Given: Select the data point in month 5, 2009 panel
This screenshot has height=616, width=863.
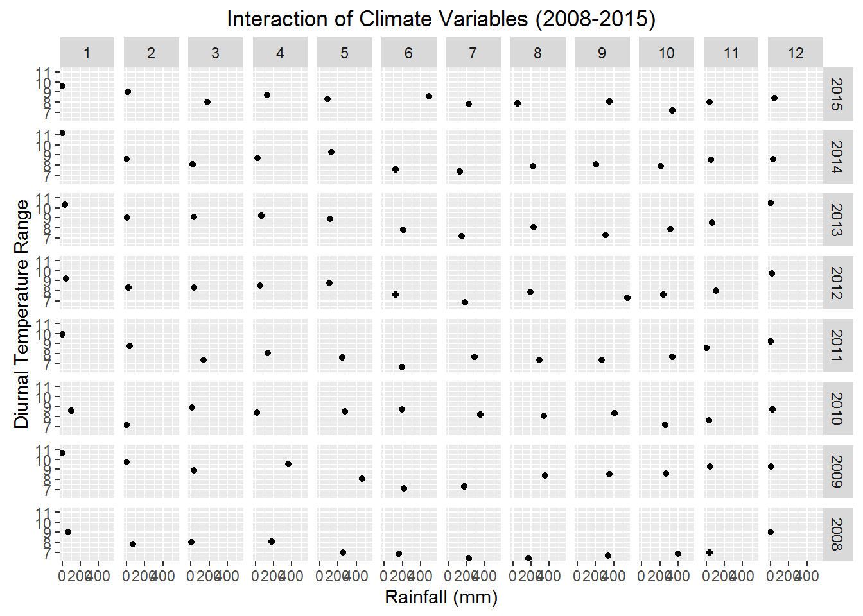Looking at the screenshot, I should coord(362,479).
